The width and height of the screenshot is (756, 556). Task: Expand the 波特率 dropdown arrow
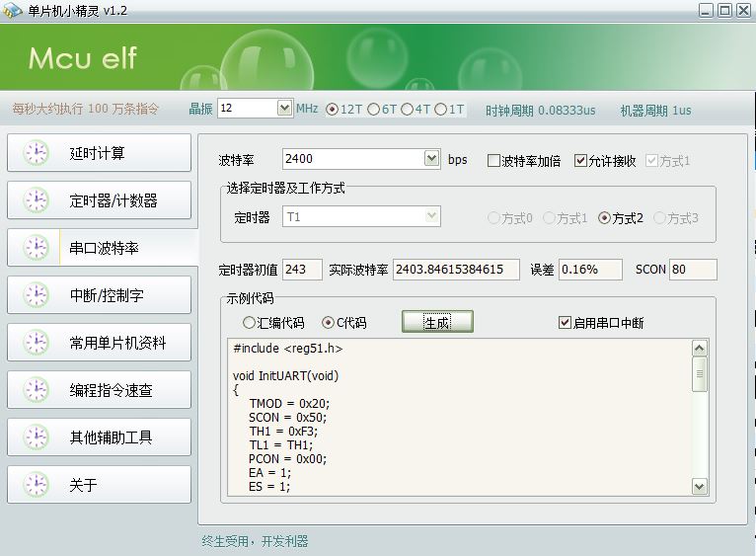coord(431,158)
